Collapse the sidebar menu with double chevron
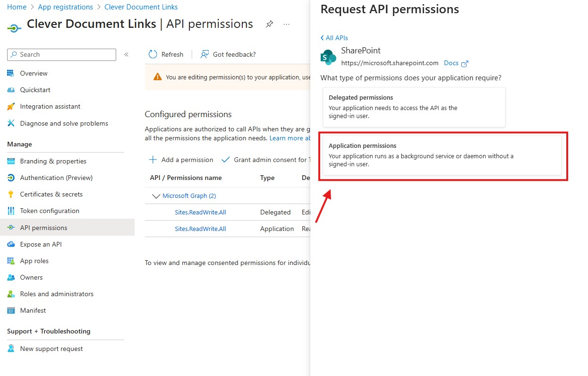This screenshot has height=376, width=588. click(127, 55)
